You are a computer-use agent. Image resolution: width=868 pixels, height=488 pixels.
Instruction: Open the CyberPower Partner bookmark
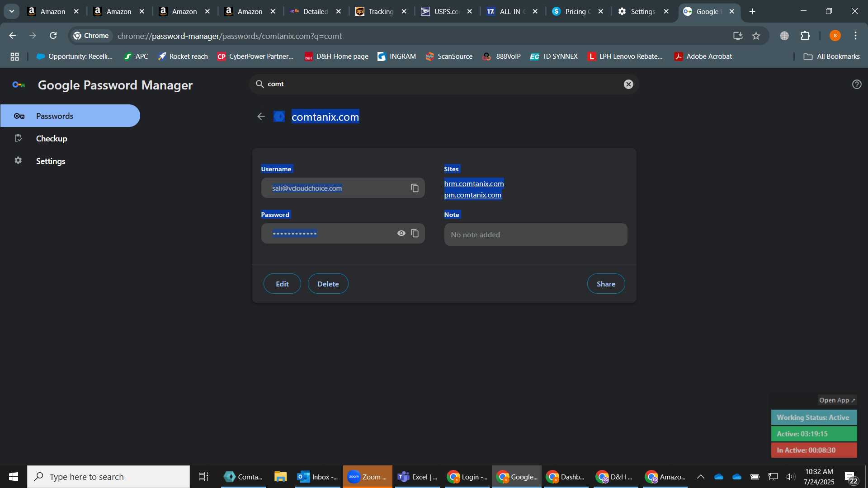pos(255,56)
